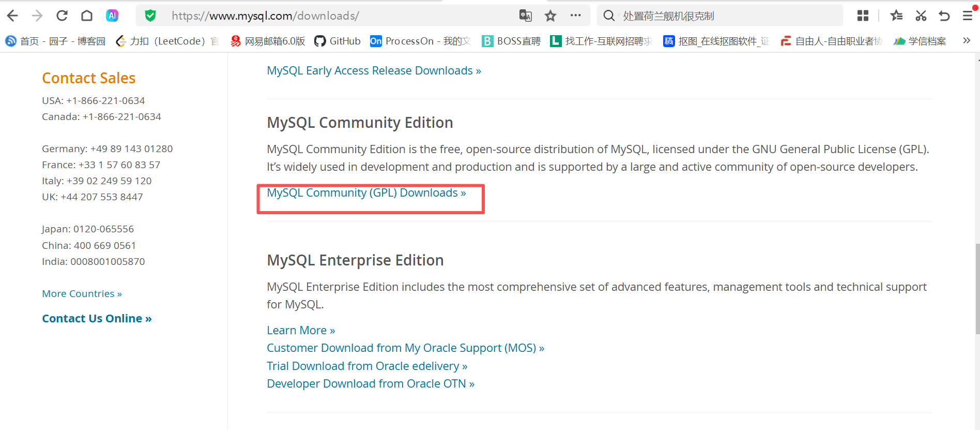This screenshot has width=980, height=430.
Task: Open Developer Download from Oracle OTN
Action: (371, 383)
